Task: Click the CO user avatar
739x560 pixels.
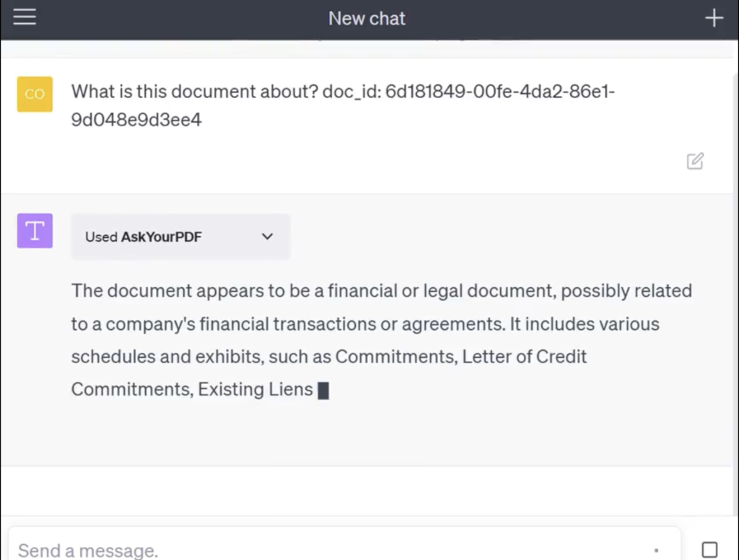Action: tap(35, 94)
